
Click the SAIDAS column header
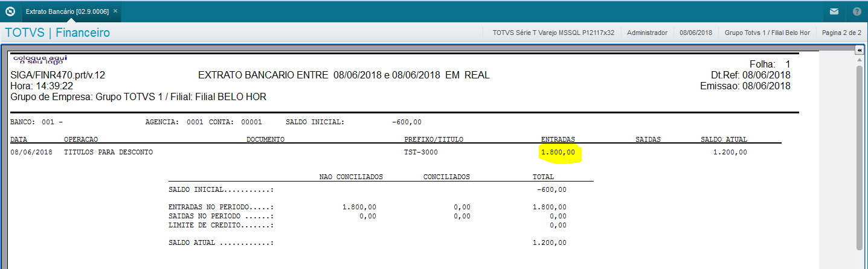pos(648,139)
